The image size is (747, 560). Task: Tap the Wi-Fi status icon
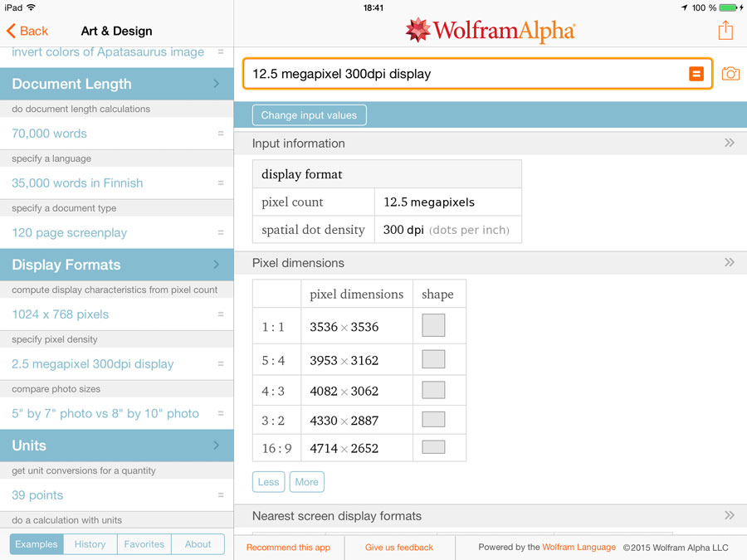tap(31, 7)
